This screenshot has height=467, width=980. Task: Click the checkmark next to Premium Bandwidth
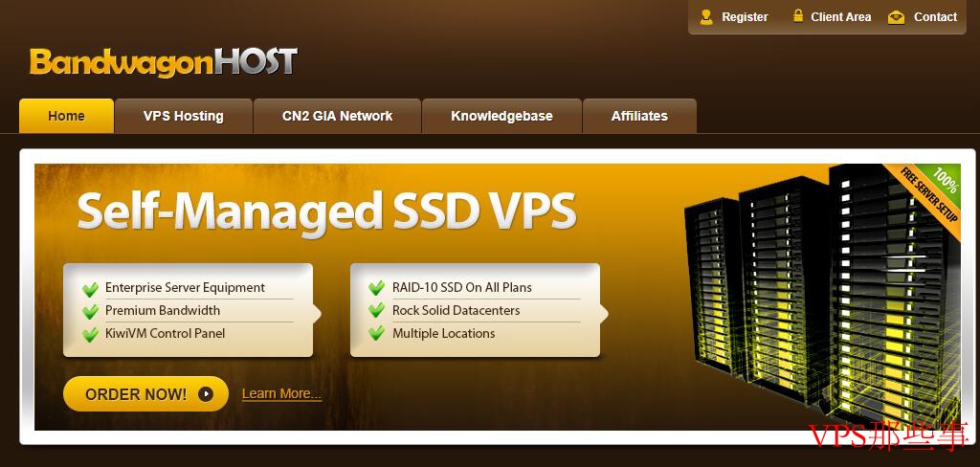pos(91,311)
